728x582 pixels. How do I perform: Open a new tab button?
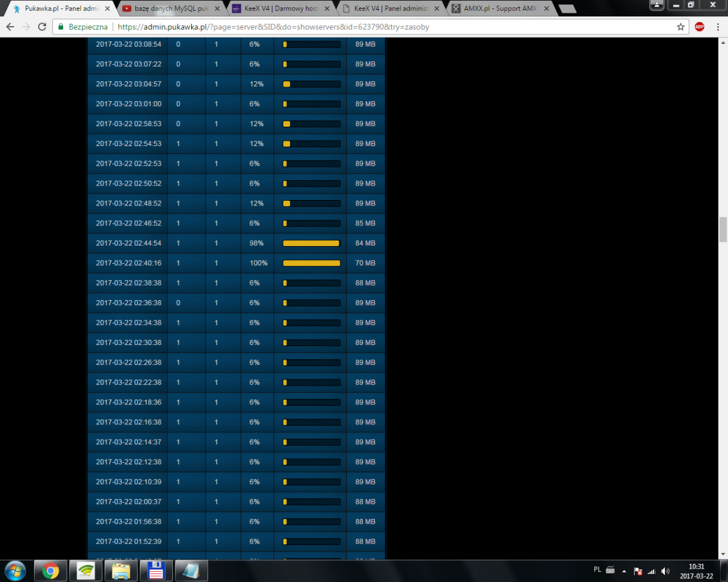point(567,9)
